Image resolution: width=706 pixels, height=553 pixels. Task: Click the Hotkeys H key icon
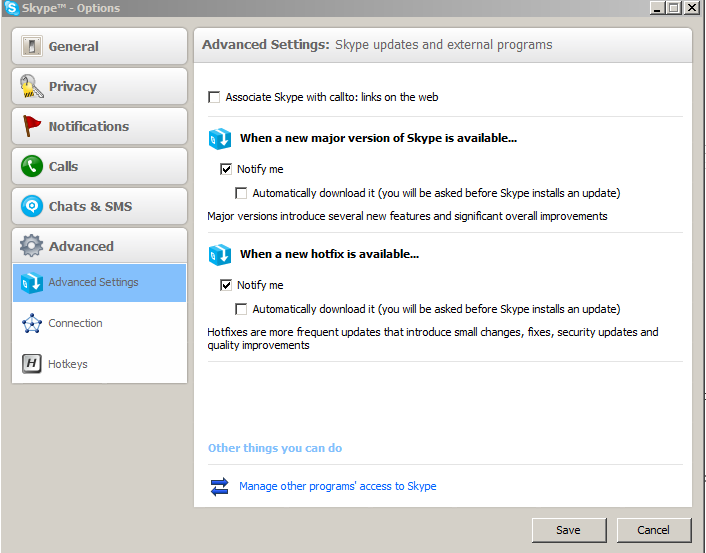[32, 364]
